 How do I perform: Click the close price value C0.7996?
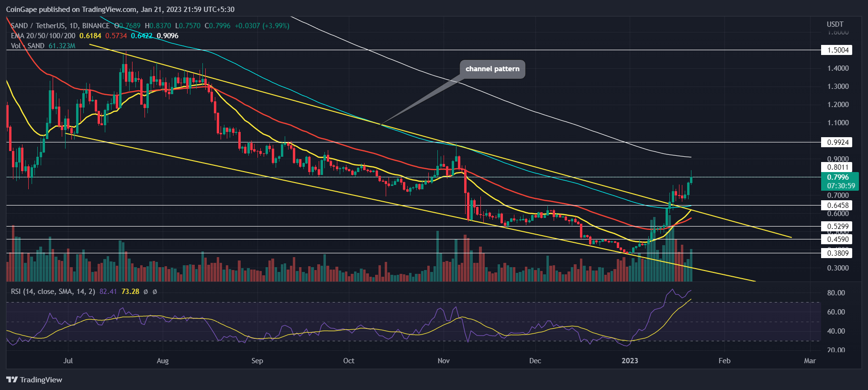pyautogui.click(x=217, y=26)
